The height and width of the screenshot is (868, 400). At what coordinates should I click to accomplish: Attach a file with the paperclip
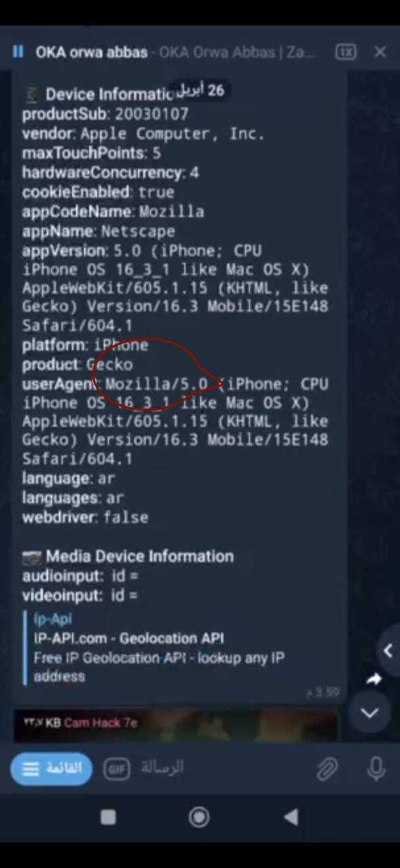click(327, 768)
